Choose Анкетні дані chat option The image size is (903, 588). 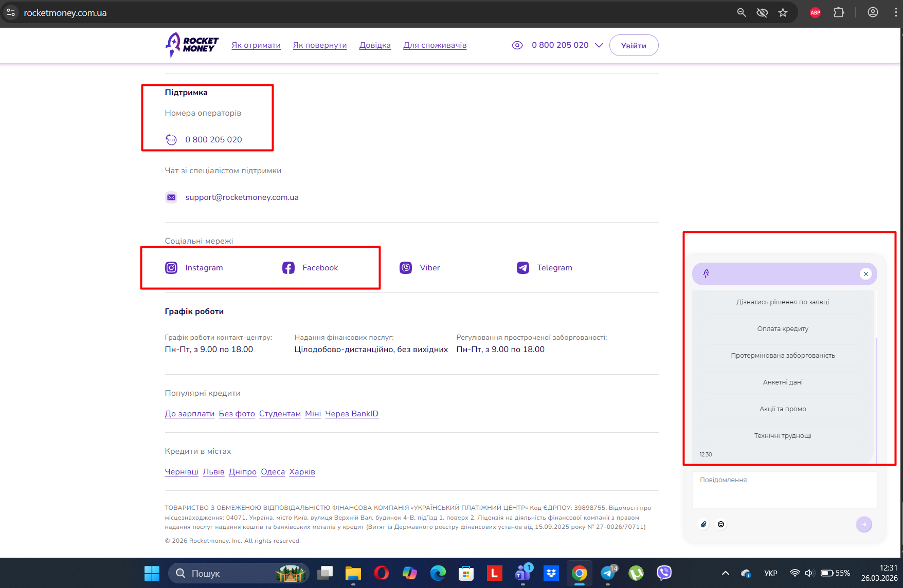tap(783, 382)
